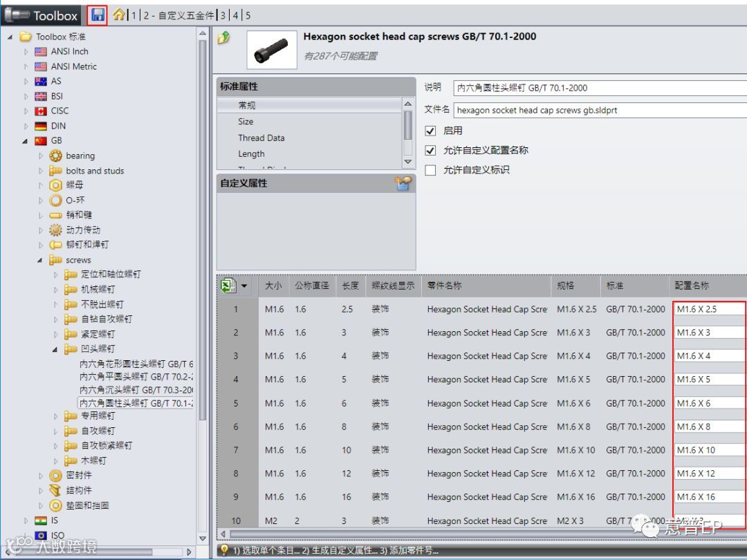
Task: Select the IS Indian flag icon
Action: tap(41, 521)
